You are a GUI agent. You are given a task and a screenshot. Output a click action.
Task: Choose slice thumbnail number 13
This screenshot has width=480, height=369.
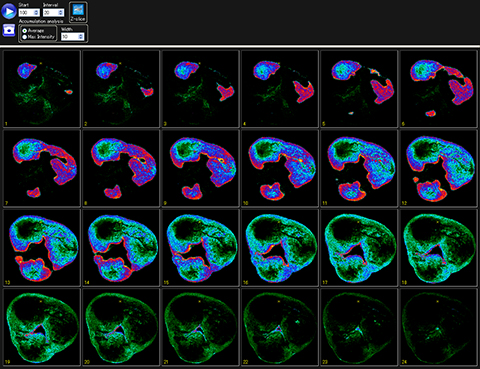pos(42,247)
